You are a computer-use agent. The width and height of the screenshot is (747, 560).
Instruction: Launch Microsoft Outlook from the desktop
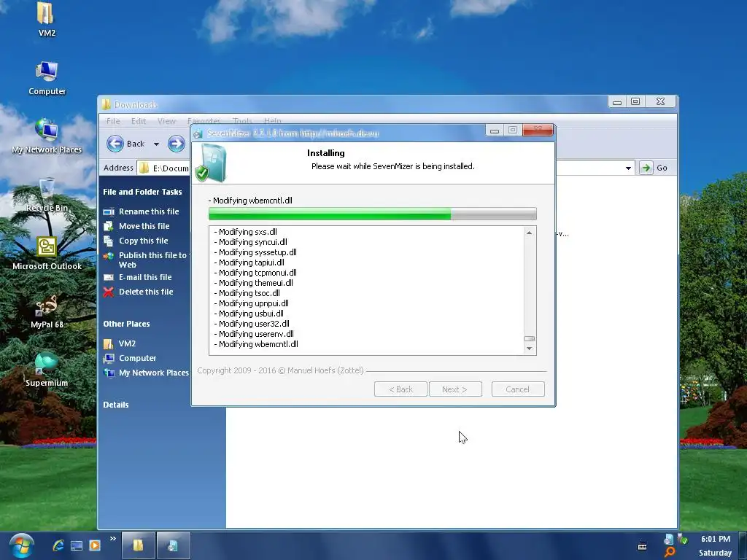point(47,253)
